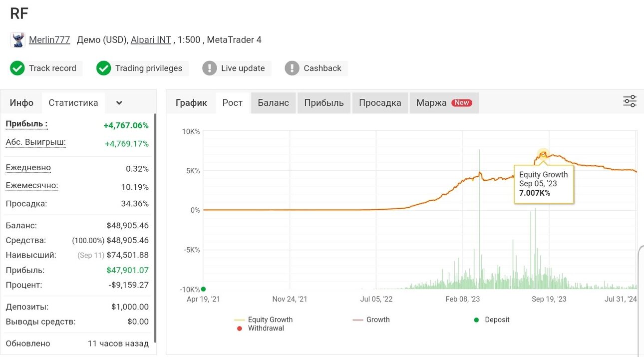Click the +4,769.17% absolute gain value
The width and height of the screenshot is (644, 357).
click(x=126, y=144)
